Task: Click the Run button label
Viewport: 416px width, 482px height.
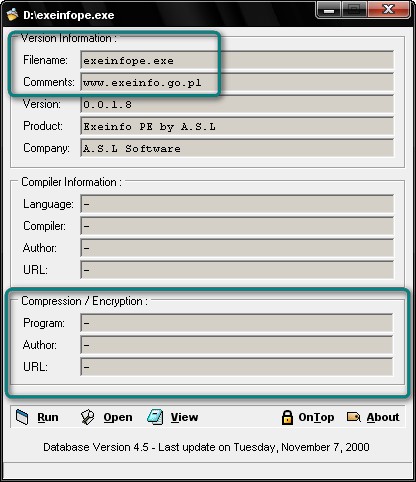Action: click(48, 417)
